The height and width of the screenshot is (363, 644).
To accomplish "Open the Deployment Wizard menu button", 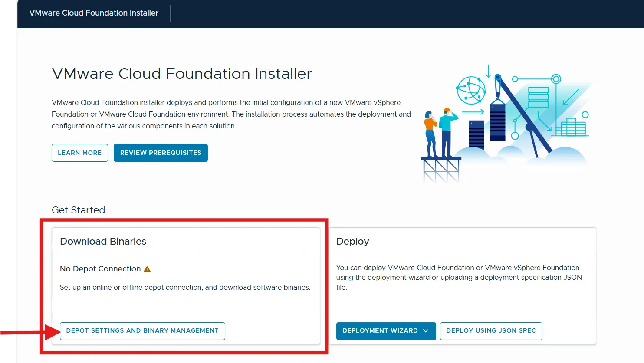I will pyautogui.click(x=380, y=331).
